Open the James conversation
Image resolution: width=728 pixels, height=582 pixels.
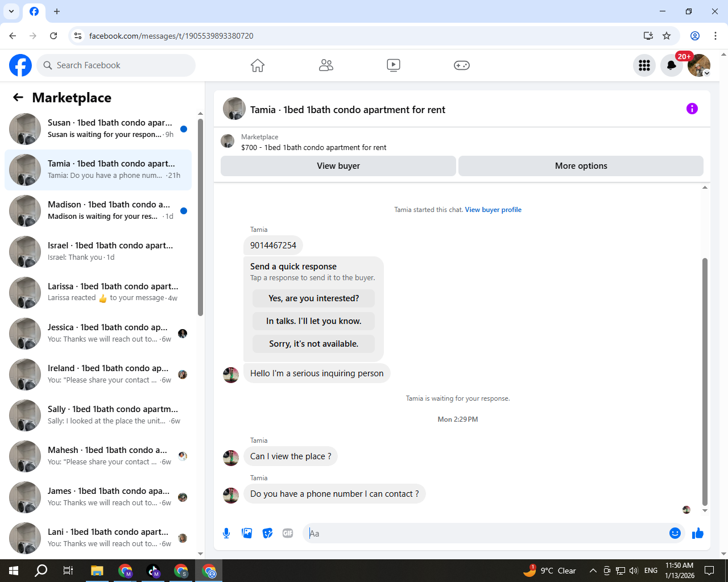[x=98, y=497]
